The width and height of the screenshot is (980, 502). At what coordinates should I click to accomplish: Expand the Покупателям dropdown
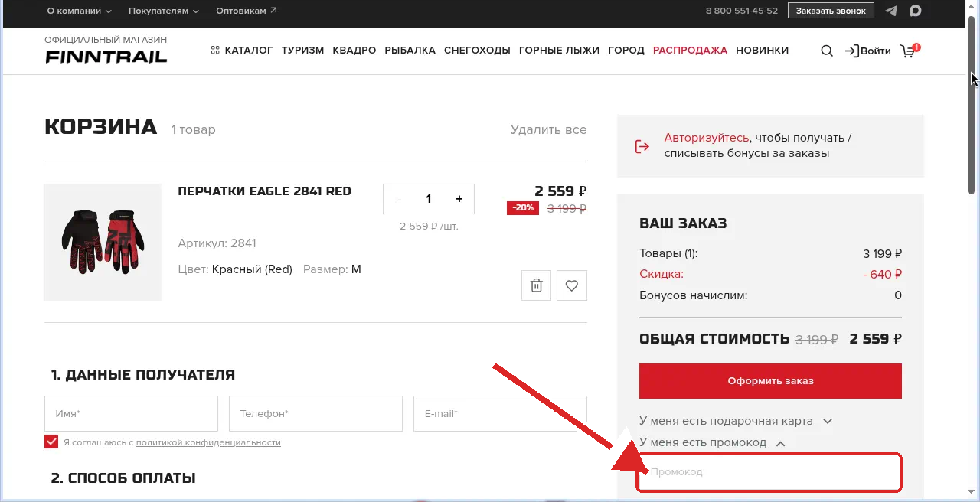[164, 11]
